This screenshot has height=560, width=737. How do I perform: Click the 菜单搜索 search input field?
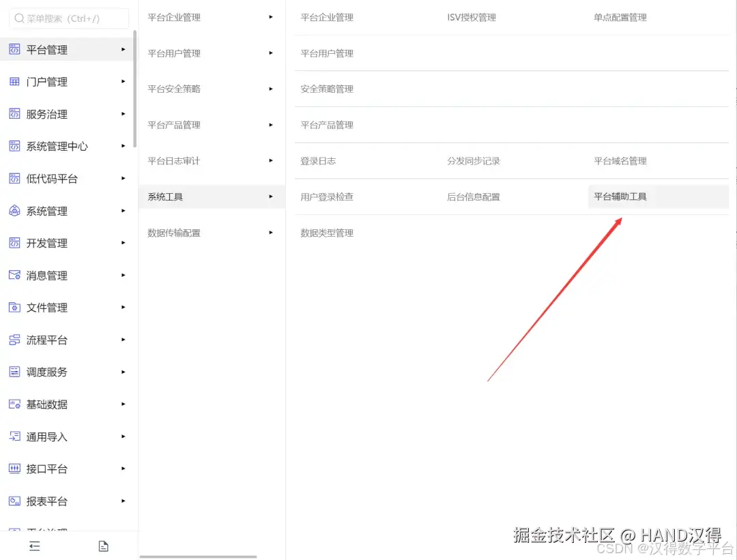point(68,18)
